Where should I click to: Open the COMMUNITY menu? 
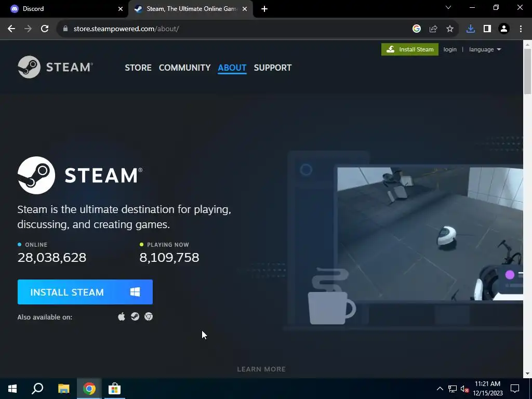coord(184,68)
